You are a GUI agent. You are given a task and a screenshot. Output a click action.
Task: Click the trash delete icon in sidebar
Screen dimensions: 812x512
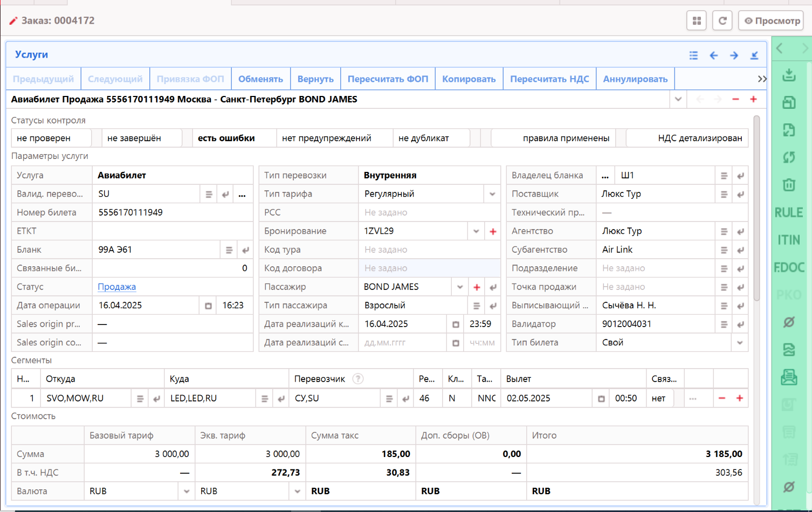(x=789, y=185)
